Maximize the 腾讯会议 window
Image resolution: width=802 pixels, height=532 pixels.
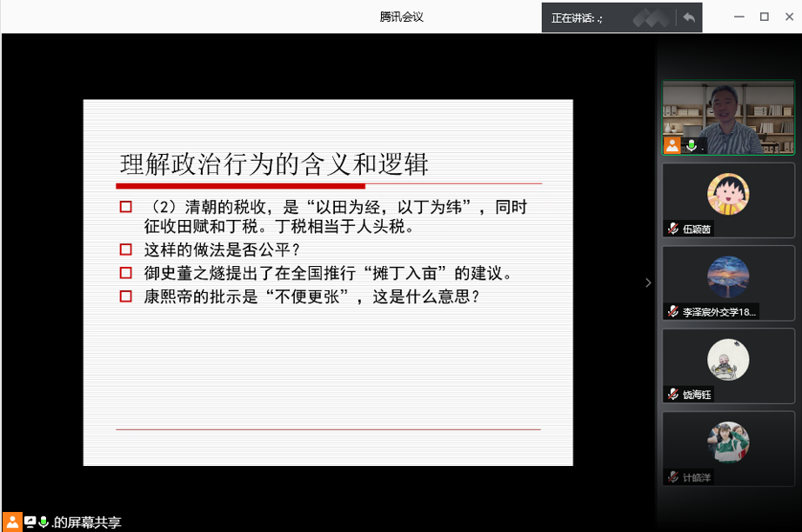click(x=765, y=17)
